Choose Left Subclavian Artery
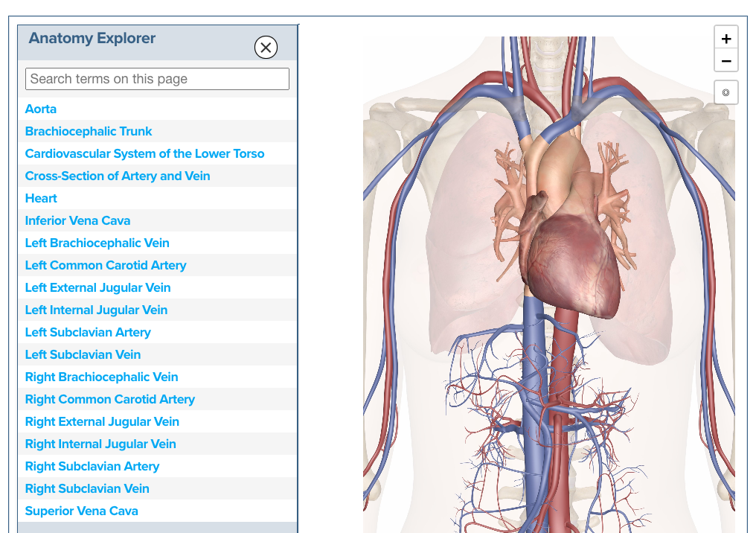The image size is (756, 533). click(88, 332)
